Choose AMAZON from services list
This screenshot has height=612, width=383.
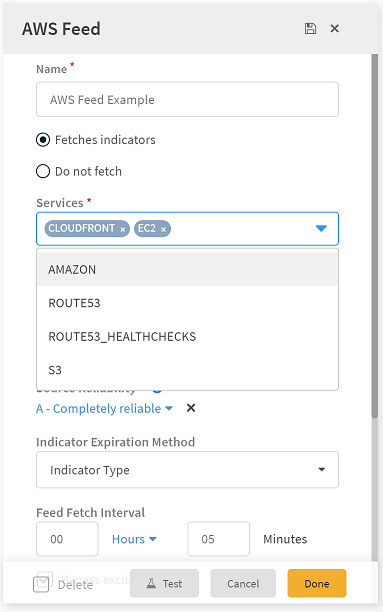(187, 269)
